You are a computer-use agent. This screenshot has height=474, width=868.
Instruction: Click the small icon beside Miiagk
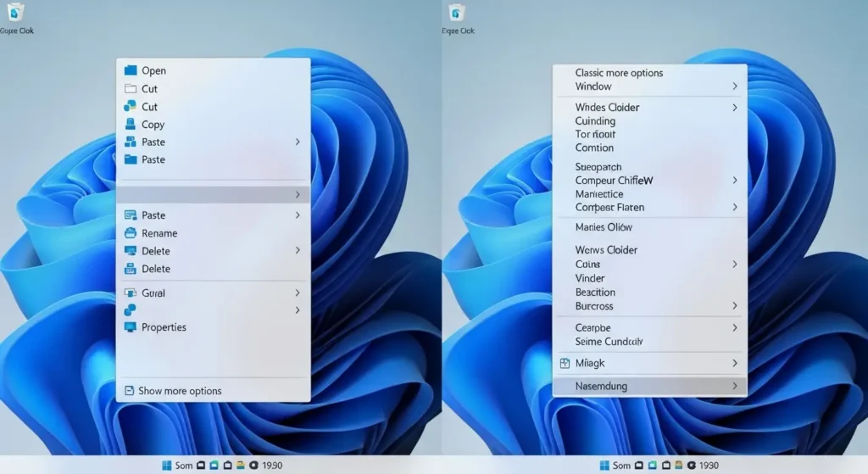[565, 363]
